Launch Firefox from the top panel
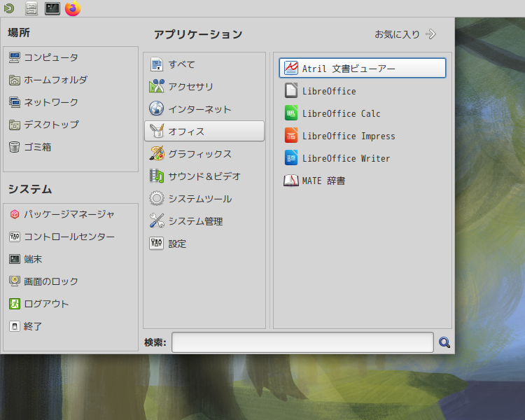 tap(73, 8)
